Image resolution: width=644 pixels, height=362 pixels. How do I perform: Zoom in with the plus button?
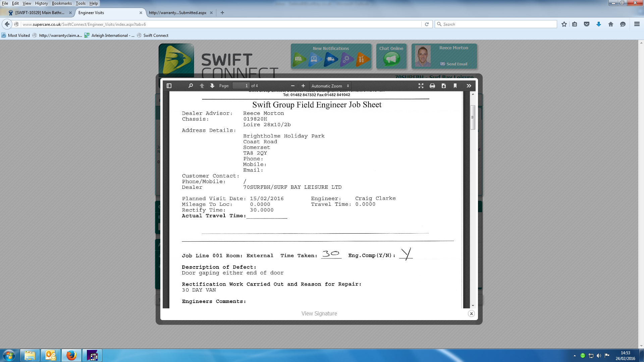tap(303, 86)
